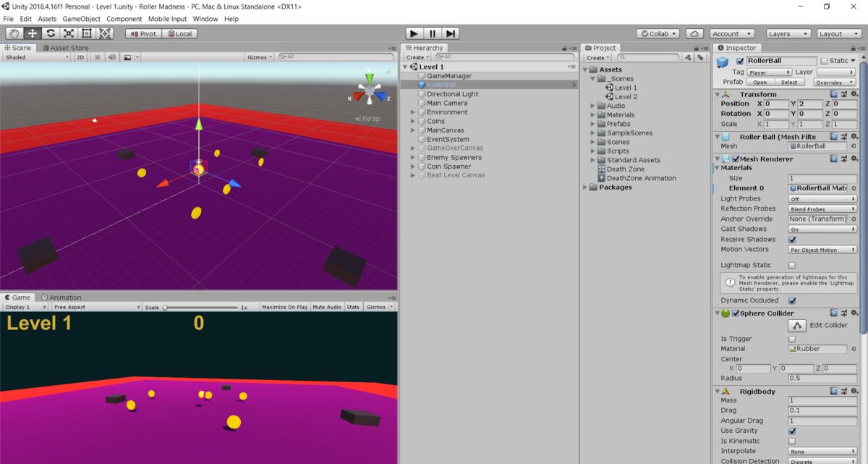The width and height of the screenshot is (868, 464).
Task: Click the Step frame button
Action: click(x=451, y=33)
